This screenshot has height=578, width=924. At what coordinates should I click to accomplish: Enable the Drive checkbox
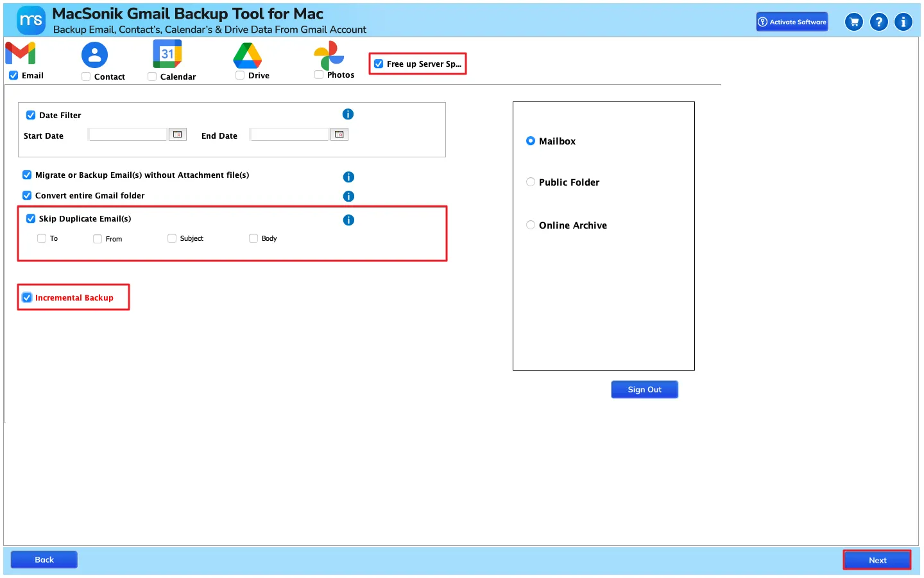240,75
